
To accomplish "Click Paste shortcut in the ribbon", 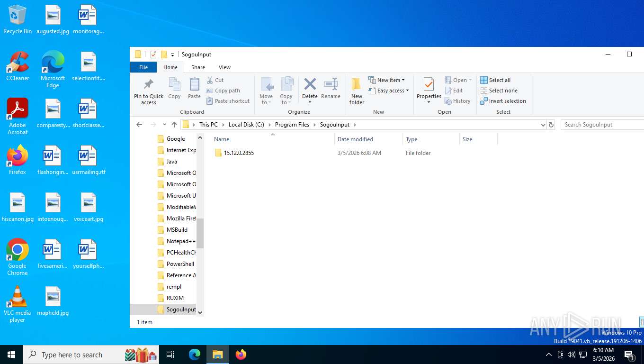I will tap(228, 101).
